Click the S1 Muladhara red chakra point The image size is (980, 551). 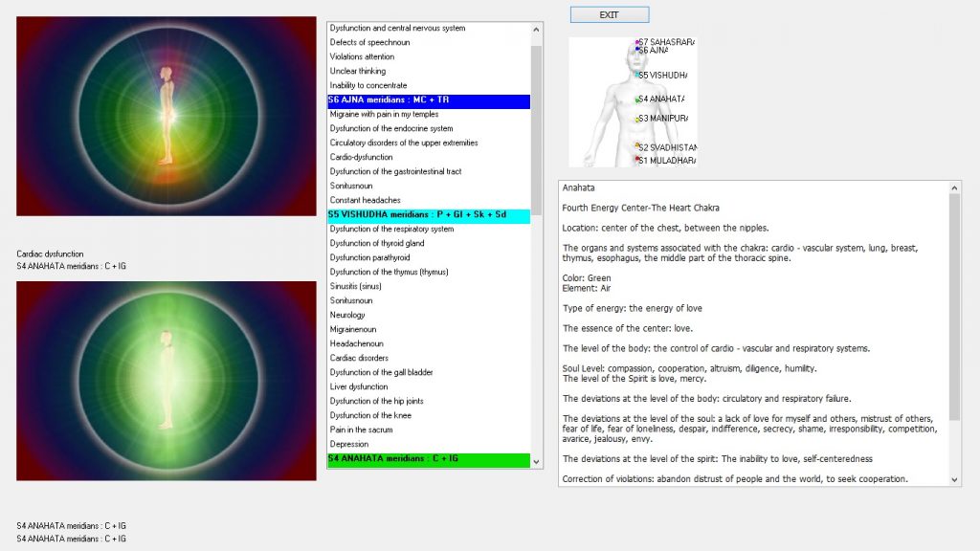637,160
